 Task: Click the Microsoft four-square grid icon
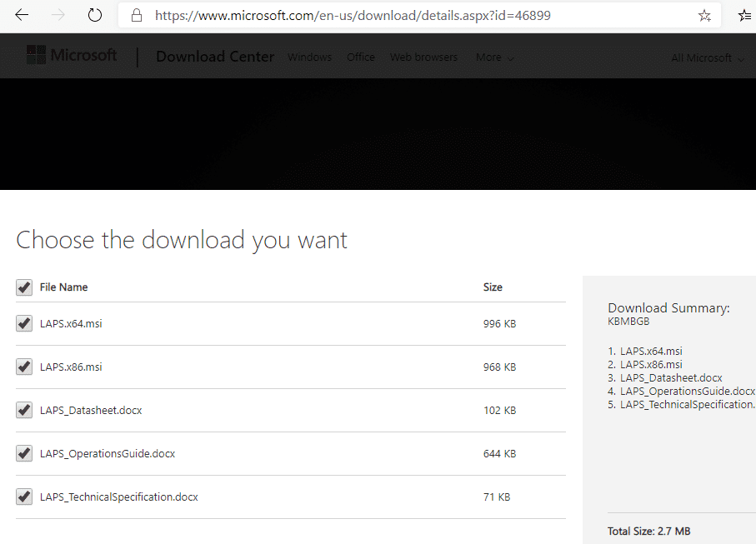tap(35, 54)
